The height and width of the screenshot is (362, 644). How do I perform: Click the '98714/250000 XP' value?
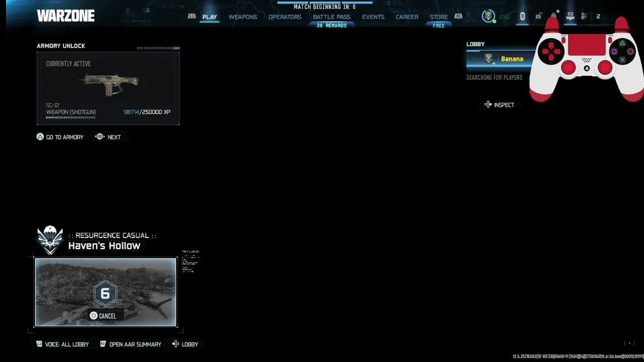click(147, 112)
